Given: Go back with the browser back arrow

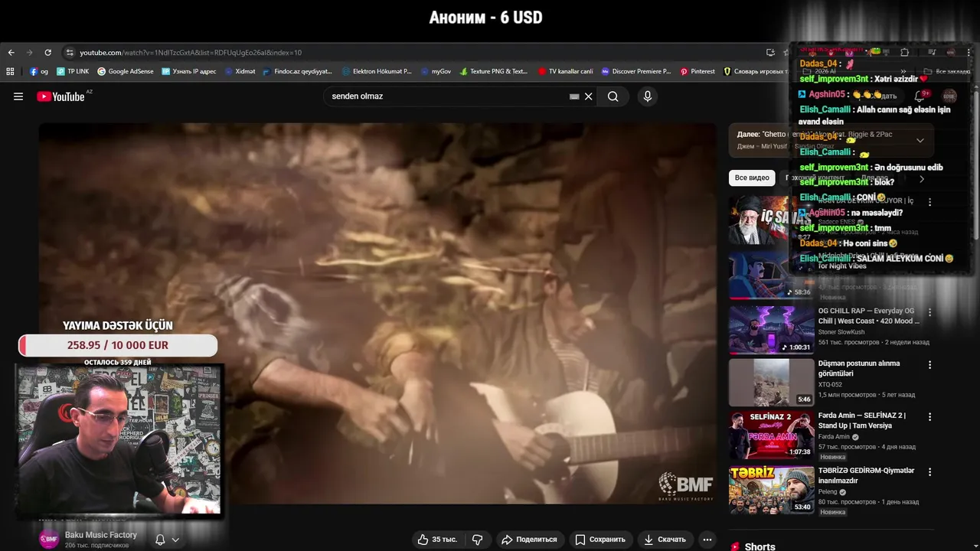Looking at the screenshot, I should [11, 53].
